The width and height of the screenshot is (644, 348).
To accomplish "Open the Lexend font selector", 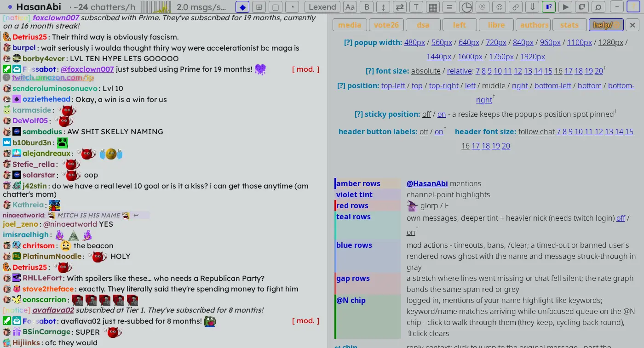I will click(x=322, y=7).
